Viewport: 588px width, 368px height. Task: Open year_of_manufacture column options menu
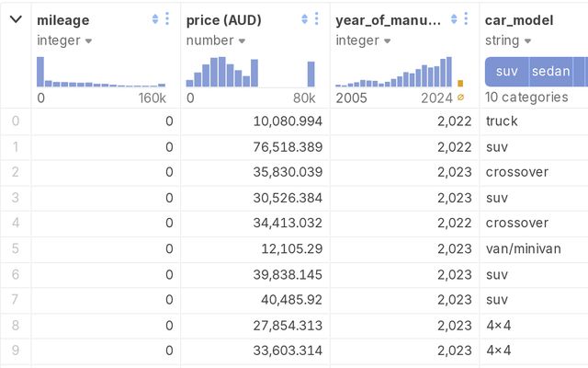pyautogui.click(x=467, y=19)
